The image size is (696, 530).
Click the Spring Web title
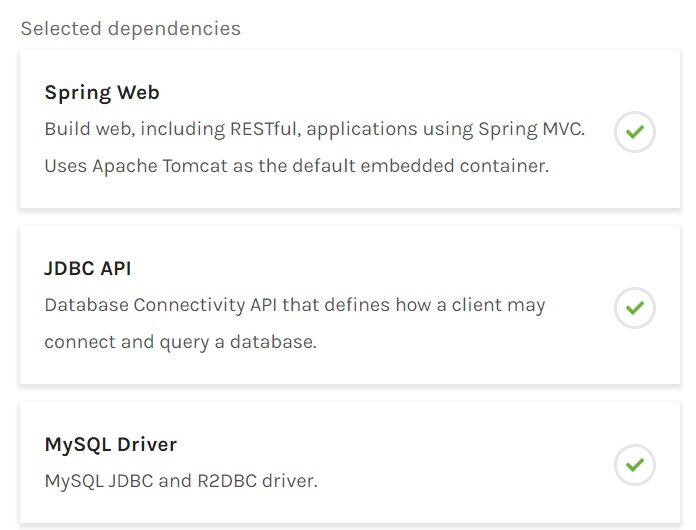click(x=102, y=93)
